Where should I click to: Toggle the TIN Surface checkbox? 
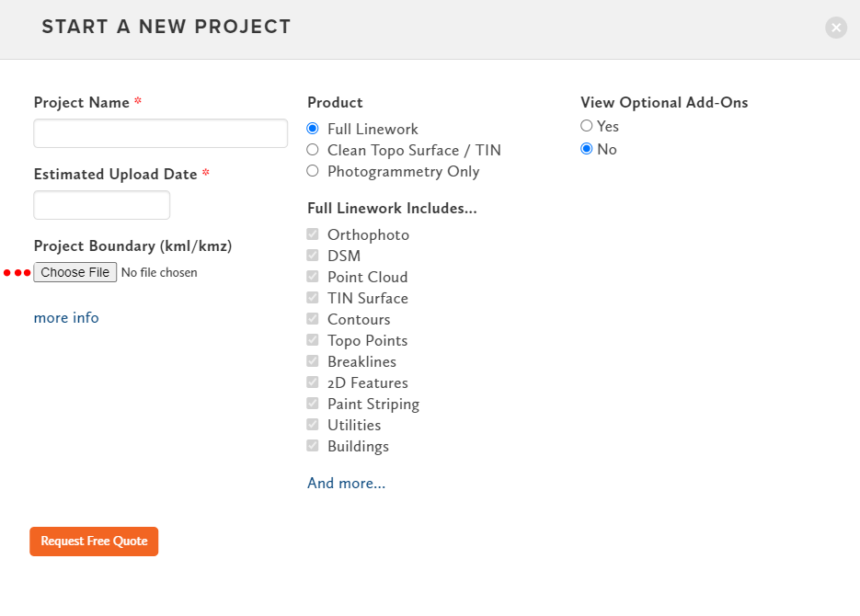pos(313,298)
